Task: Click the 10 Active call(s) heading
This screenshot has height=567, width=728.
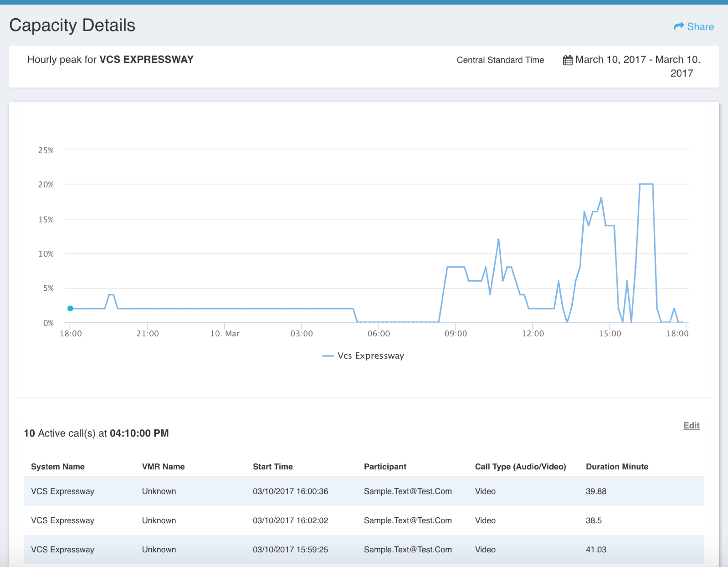Action: coord(96,433)
